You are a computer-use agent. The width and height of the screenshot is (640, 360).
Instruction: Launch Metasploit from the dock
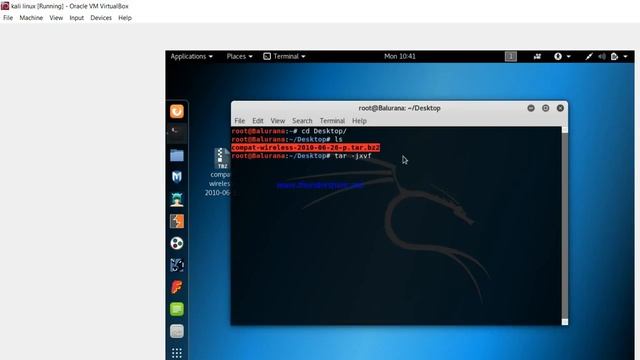177,177
